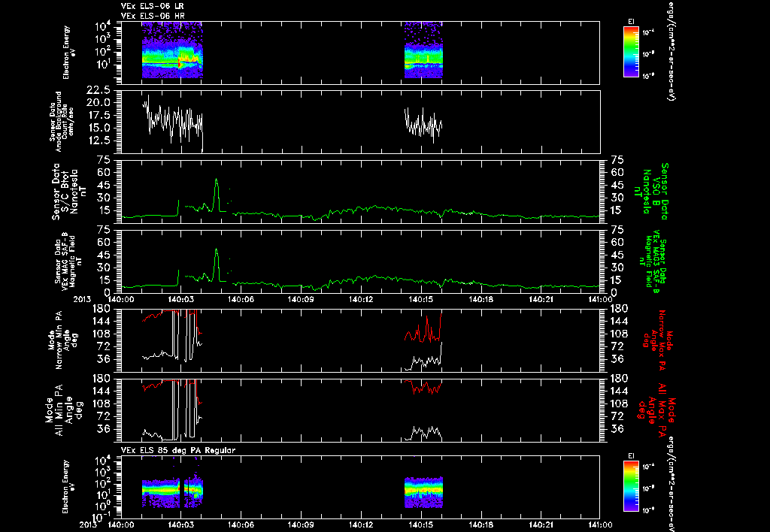
Task: Click the 'VEx ELS-06 LR' plot title
Action: pyautogui.click(x=153, y=6)
